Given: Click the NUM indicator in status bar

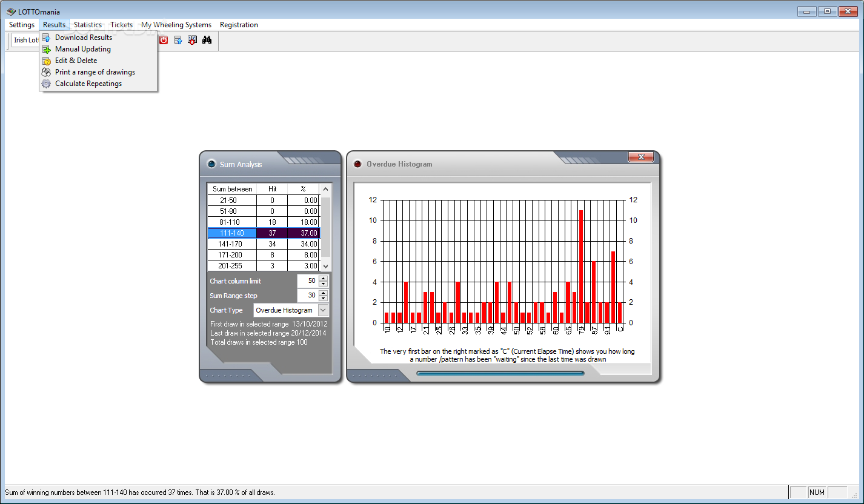Looking at the screenshot, I should [x=817, y=492].
